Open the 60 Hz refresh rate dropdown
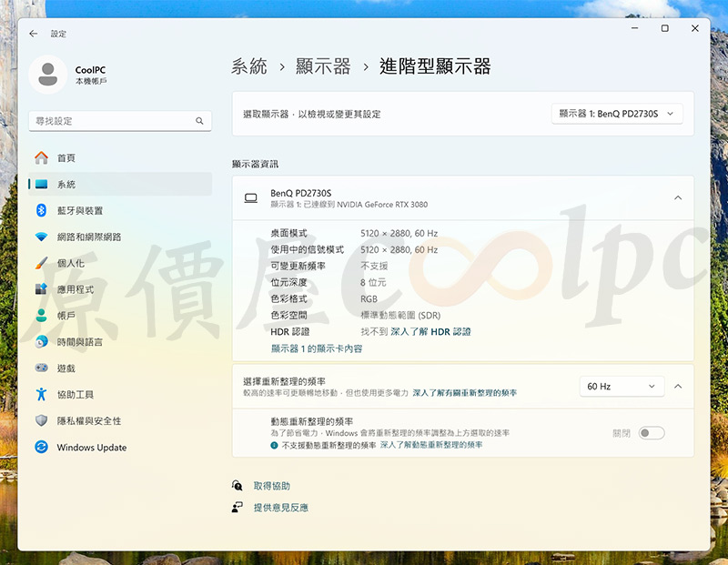This screenshot has height=565, width=728. 622,387
